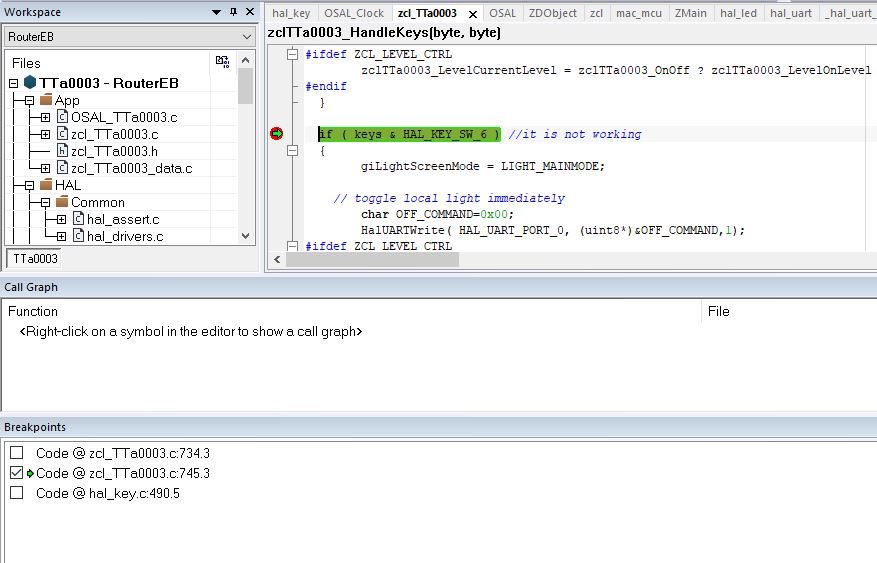Switch to the hal_uart editor tab
Image resolution: width=877 pixels, height=563 pixels.
point(790,13)
